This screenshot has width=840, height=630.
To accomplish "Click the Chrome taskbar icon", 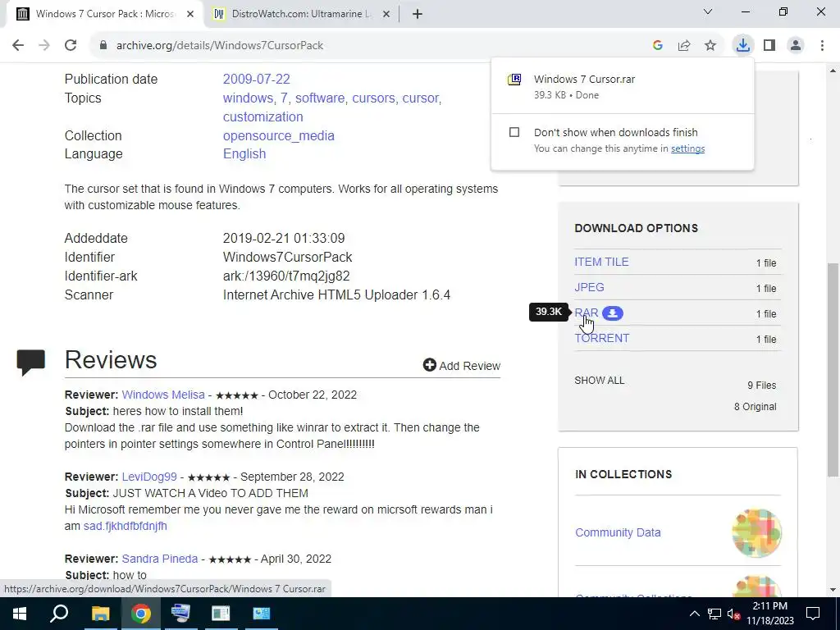I will 140,614.
